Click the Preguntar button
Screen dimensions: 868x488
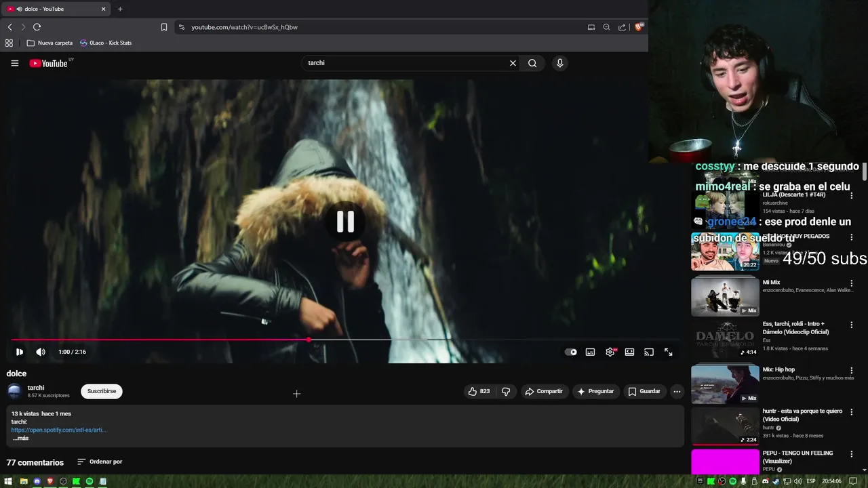click(x=595, y=391)
